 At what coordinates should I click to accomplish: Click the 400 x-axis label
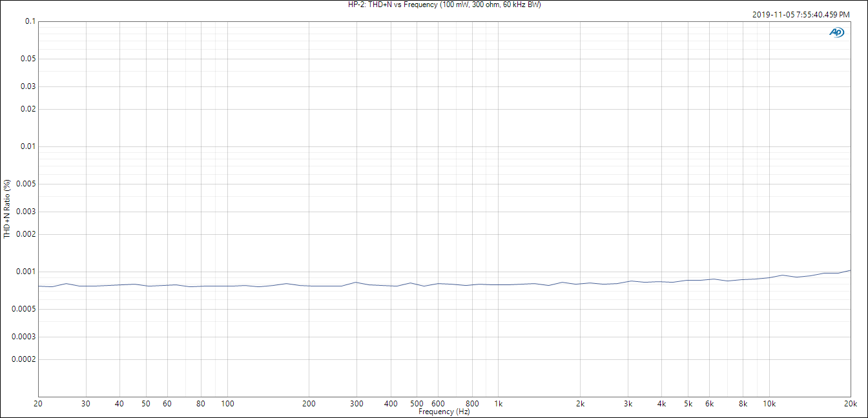(391, 404)
